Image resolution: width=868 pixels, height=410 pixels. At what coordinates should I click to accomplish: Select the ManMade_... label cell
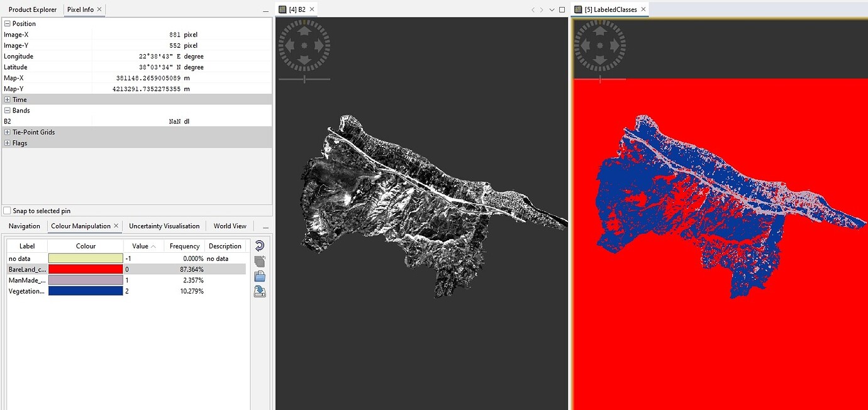coord(27,280)
